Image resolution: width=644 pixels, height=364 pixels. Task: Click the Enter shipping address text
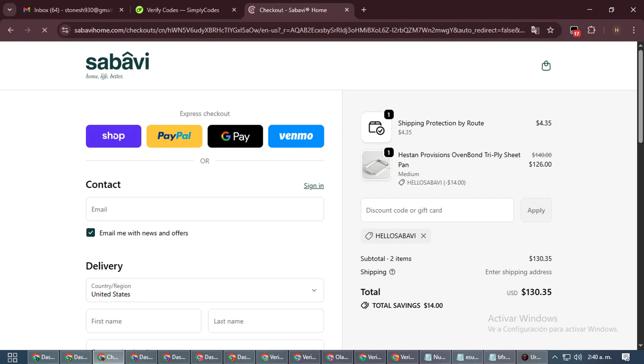coord(518,272)
